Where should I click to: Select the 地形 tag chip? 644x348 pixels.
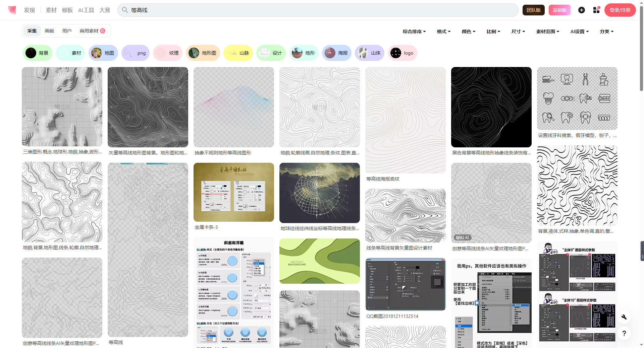coord(304,53)
